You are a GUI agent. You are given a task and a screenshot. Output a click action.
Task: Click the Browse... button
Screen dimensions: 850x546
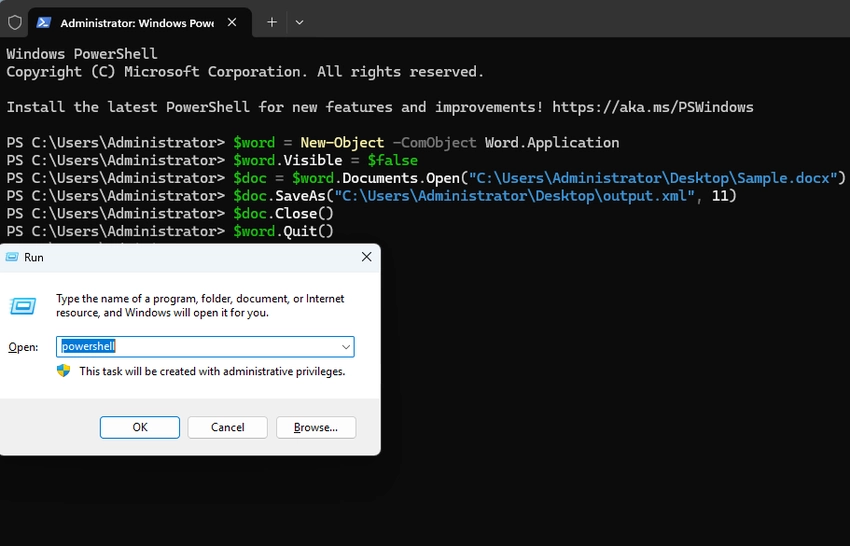pos(316,427)
